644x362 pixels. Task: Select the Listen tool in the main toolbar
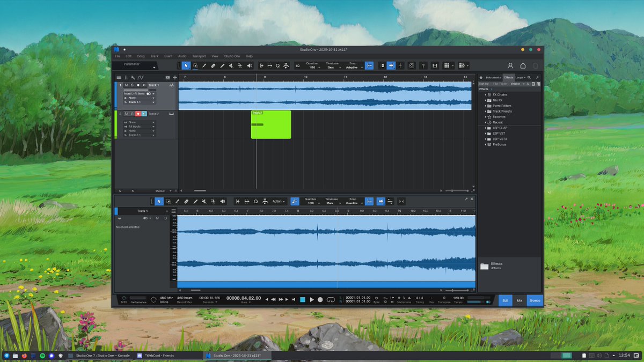249,65
